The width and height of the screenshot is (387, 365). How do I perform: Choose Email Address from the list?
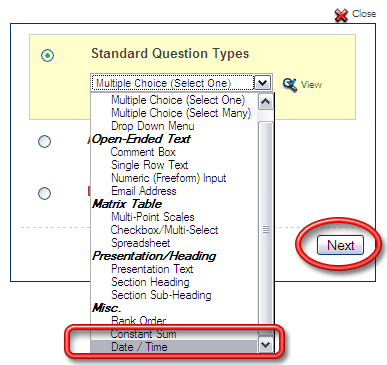tap(144, 191)
